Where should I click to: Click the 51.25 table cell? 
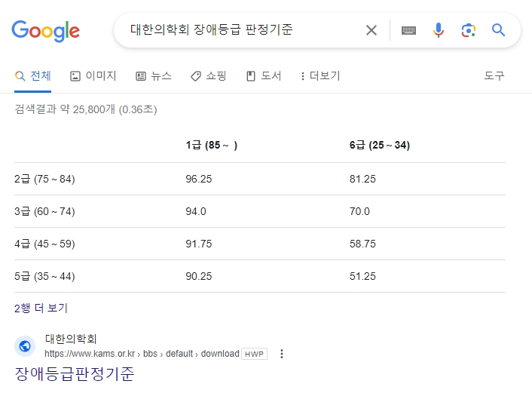[362, 276]
